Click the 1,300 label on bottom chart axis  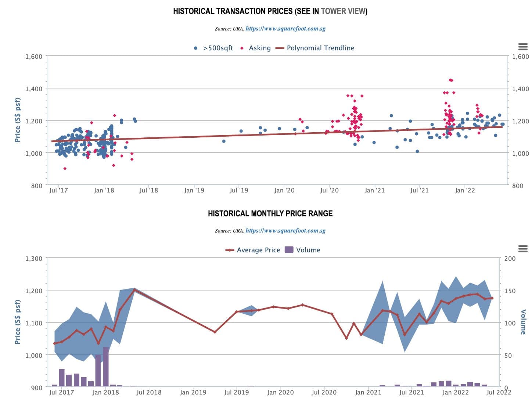(34, 259)
